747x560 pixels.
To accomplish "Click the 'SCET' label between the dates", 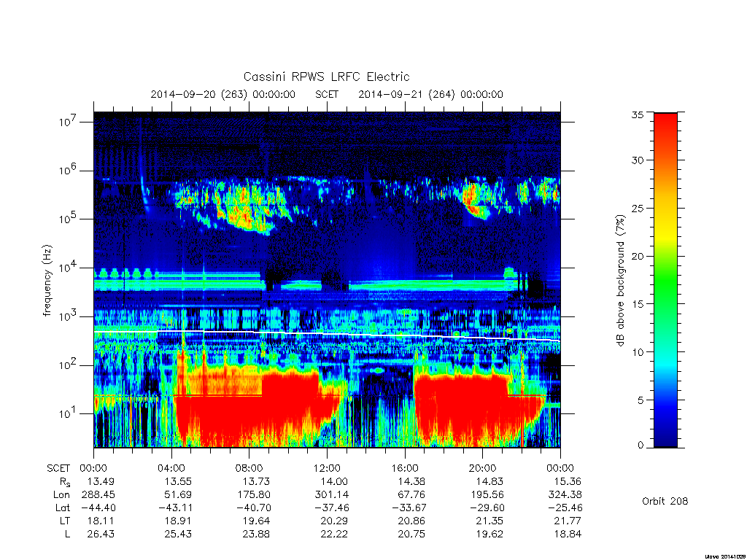I will pyautogui.click(x=327, y=94).
